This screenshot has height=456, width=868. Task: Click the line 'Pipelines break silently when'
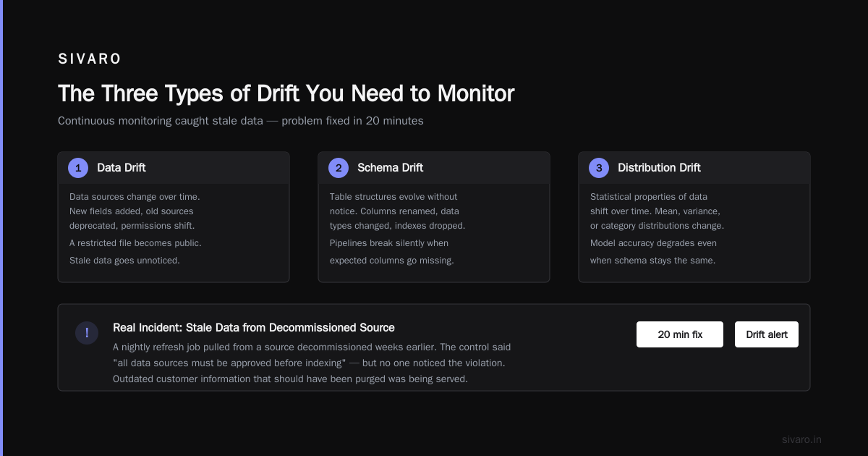click(389, 243)
